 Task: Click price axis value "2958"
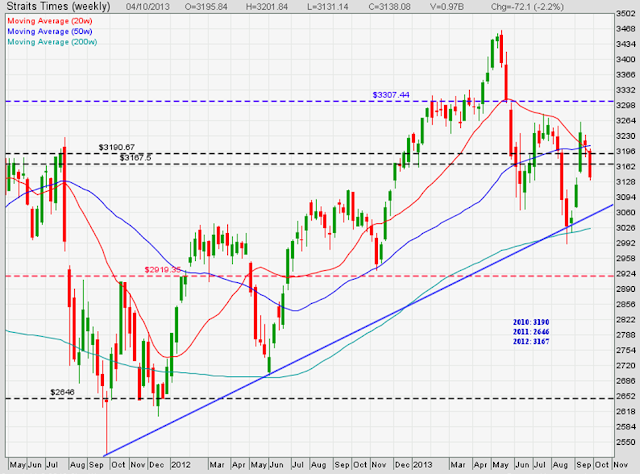pos(625,258)
